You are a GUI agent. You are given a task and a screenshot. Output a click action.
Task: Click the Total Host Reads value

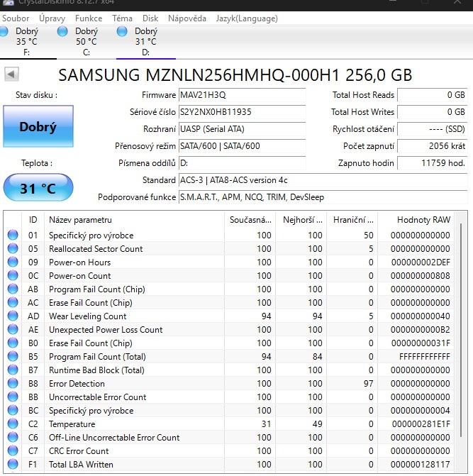click(433, 95)
